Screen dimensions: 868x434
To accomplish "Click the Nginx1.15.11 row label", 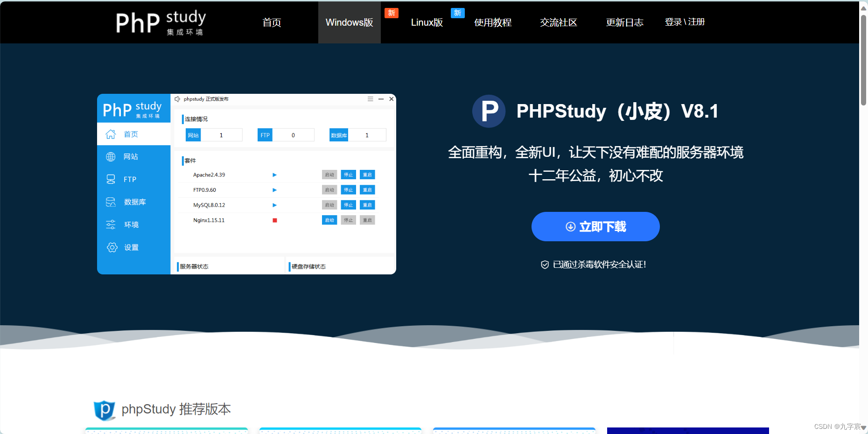I will (x=209, y=220).
